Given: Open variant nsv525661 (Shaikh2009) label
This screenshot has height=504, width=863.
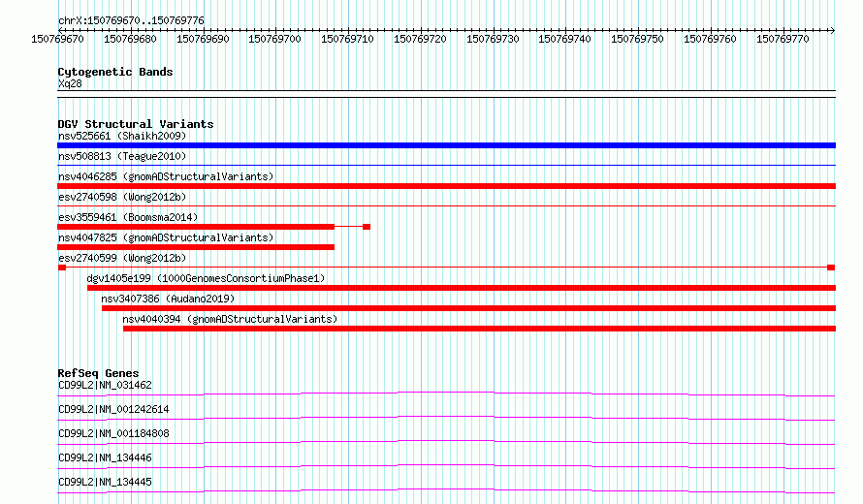Looking at the screenshot, I should point(122,136).
